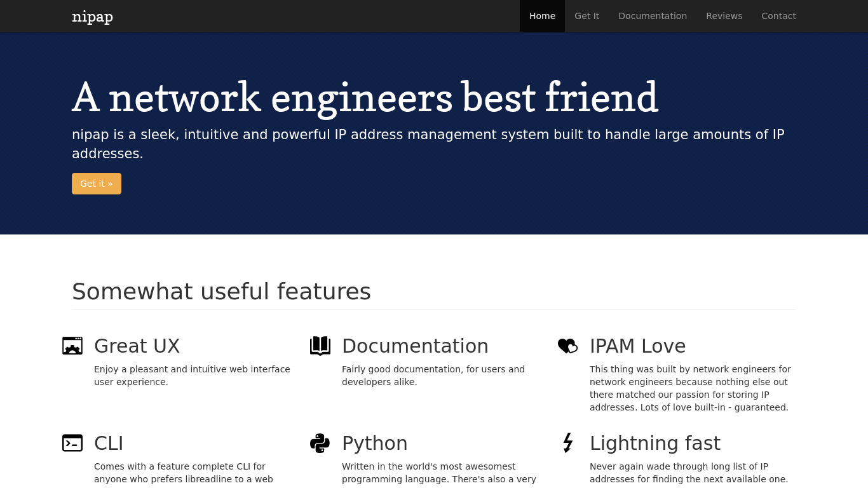Click the 'Enjoy a pleasant and intuitive' description
This screenshot has height=488, width=868.
pyautogui.click(x=192, y=376)
